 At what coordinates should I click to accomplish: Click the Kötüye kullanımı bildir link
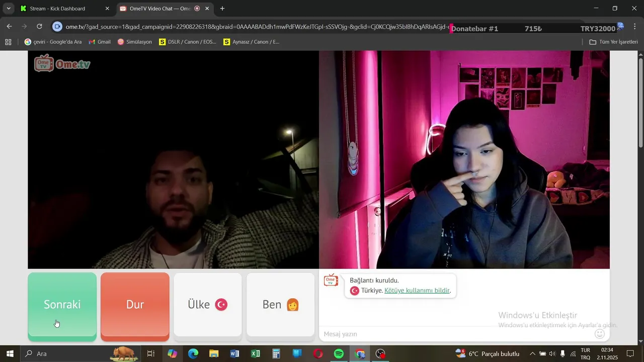(417, 291)
